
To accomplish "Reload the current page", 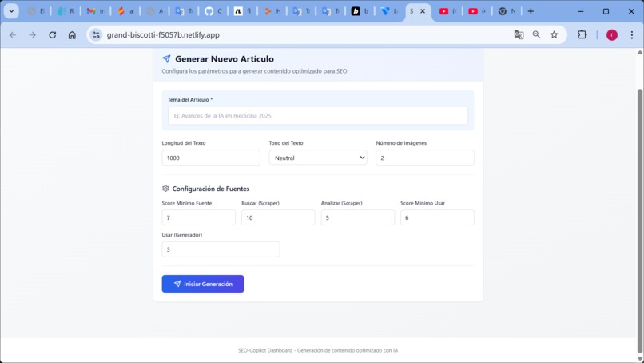I will tap(52, 35).
